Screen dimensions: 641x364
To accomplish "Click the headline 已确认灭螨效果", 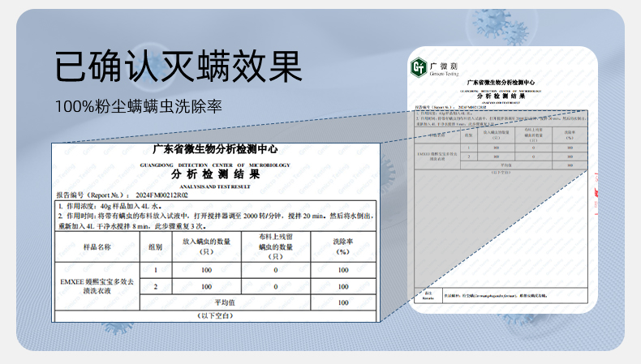I will (179, 66).
